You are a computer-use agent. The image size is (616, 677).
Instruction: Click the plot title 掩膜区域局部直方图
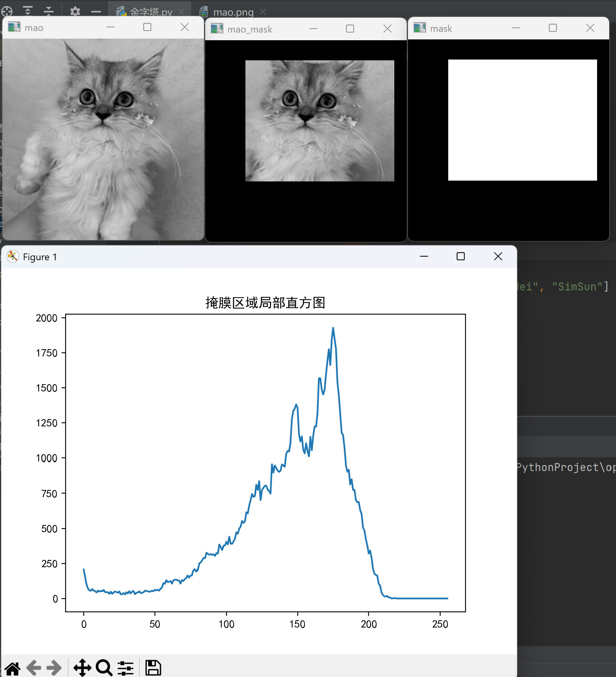(x=265, y=302)
